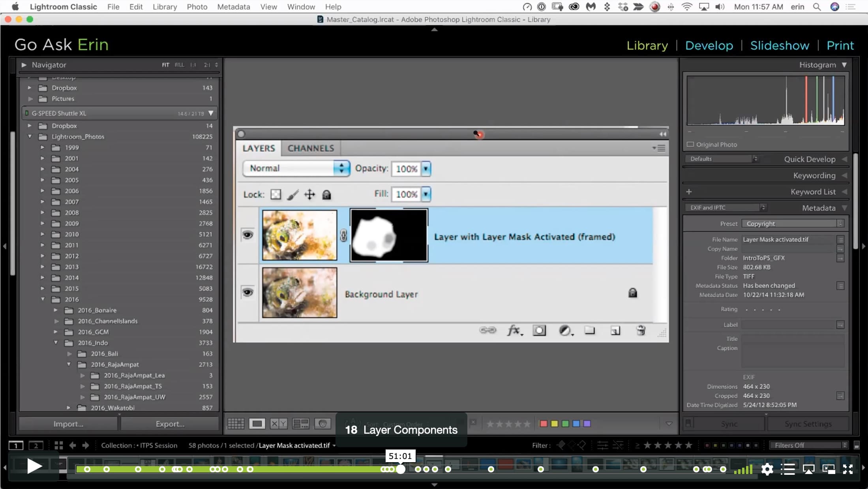The height and width of the screenshot is (489, 868).
Task: Play the video
Action: click(x=34, y=466)
